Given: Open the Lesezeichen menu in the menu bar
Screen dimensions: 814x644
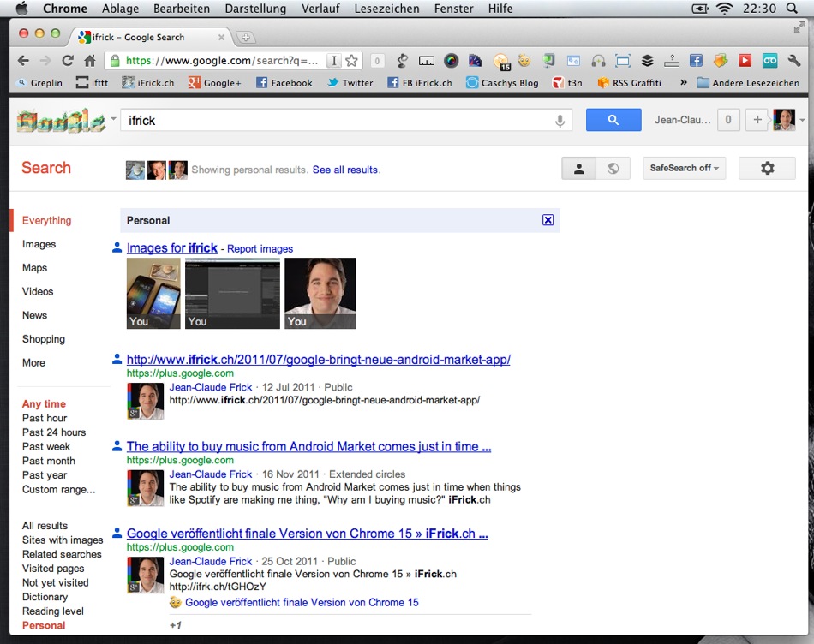Looking at the screenshot, I should click(x=386, y=9).
